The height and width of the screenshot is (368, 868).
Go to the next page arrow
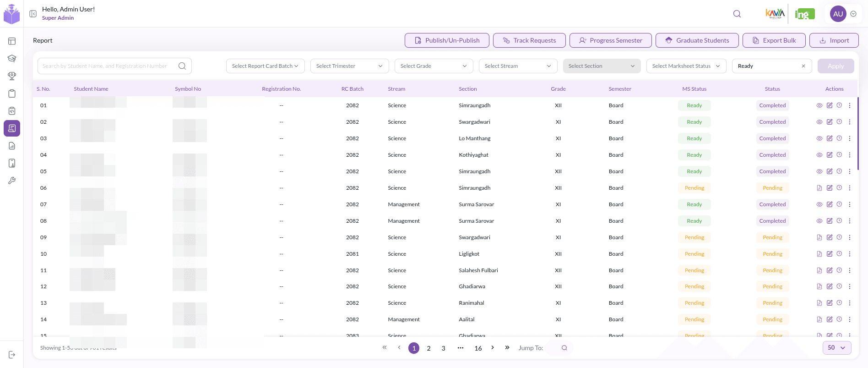(493, 347)
